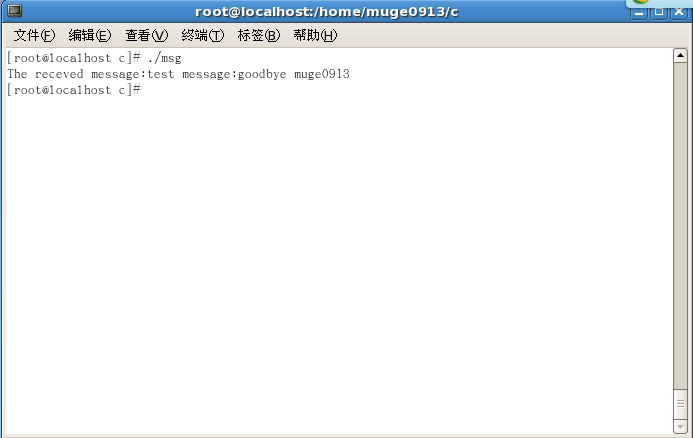Click the scrollbar down arrow
The width and height of the screenshot is (693, 438).
[680, 426]
